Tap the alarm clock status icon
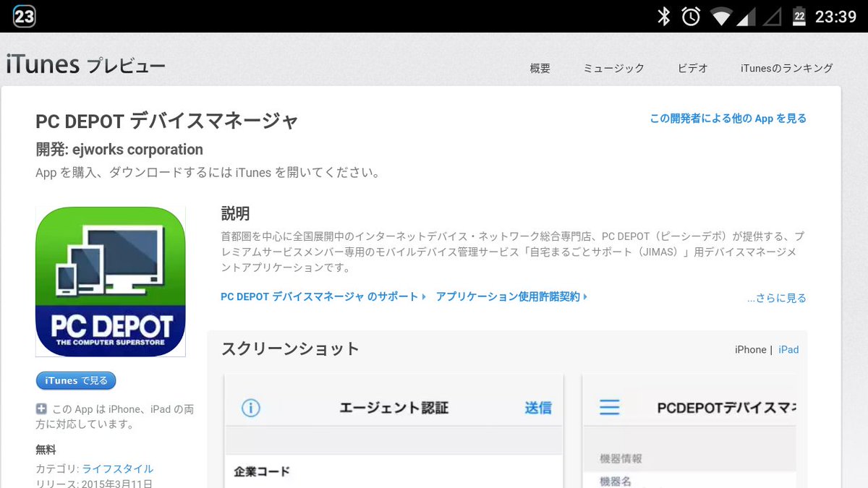Screen dimensions: 868x488 (691, 16)
